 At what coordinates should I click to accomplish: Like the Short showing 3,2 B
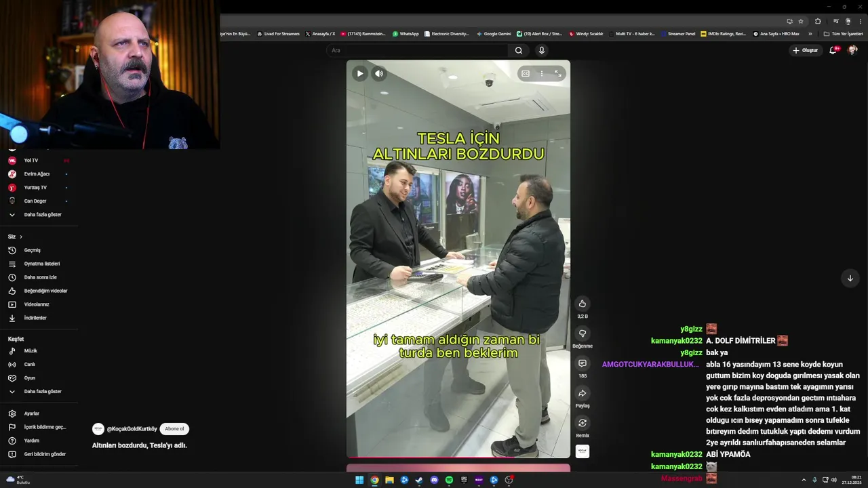[583, 304]
